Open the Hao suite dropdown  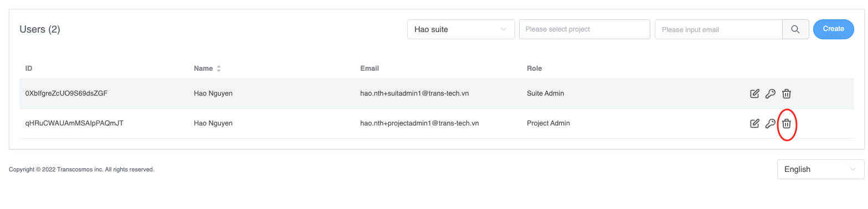(x=461, y=29)
